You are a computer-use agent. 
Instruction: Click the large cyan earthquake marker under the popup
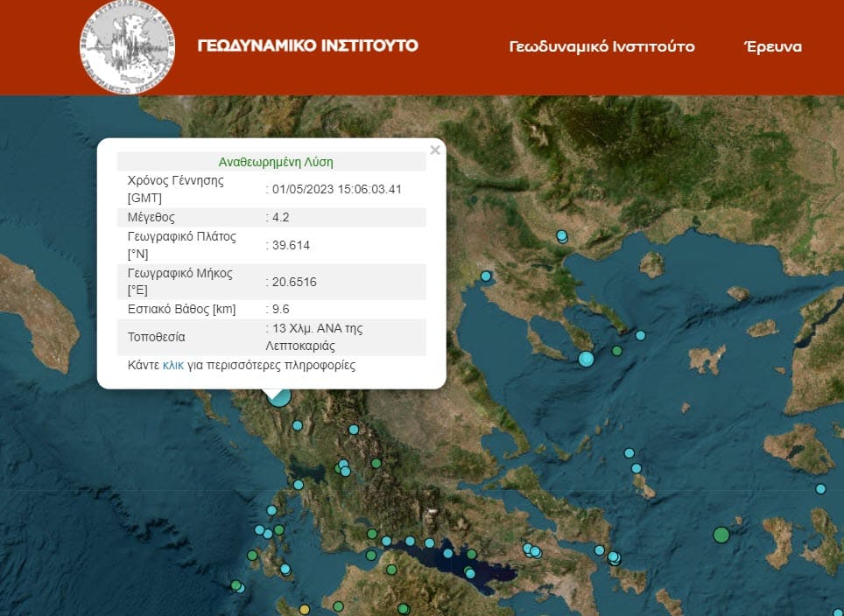[280, 397]
